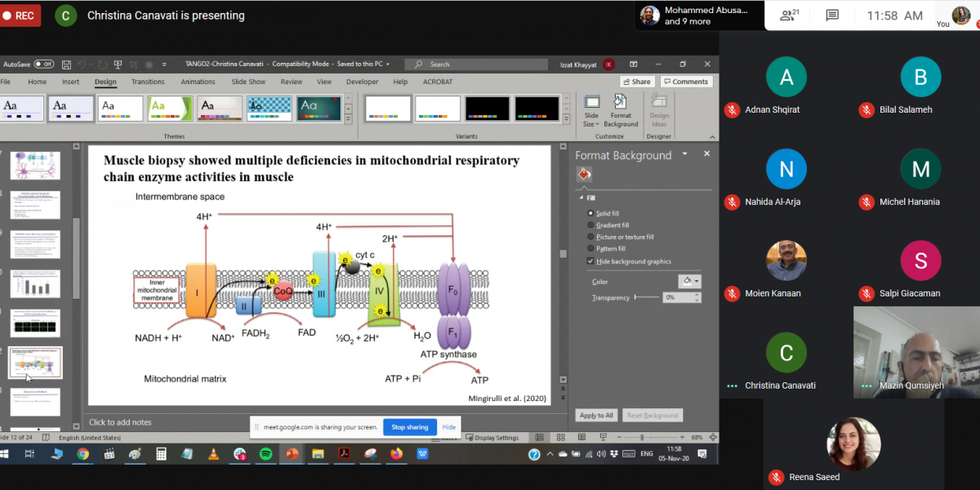
Task: Uncheck Hide background graphics checkbox
Action: (590, 261)
